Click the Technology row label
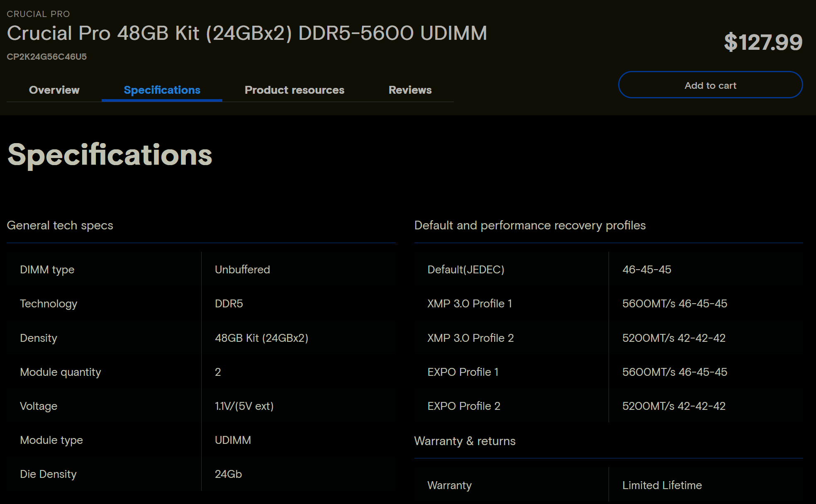Viewport: 816px width, 504px height. (49, 304)
